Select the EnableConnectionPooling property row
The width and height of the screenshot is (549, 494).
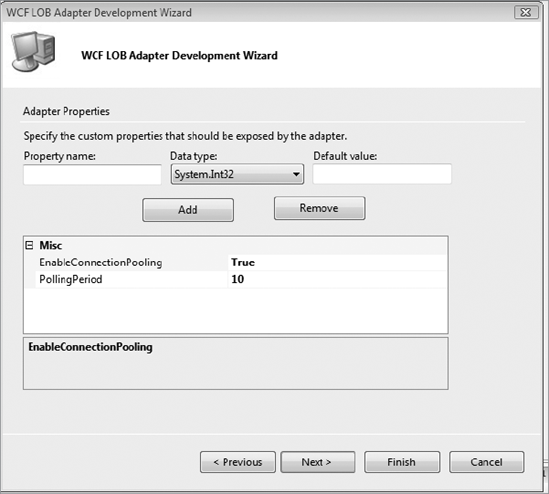point(236,262)
